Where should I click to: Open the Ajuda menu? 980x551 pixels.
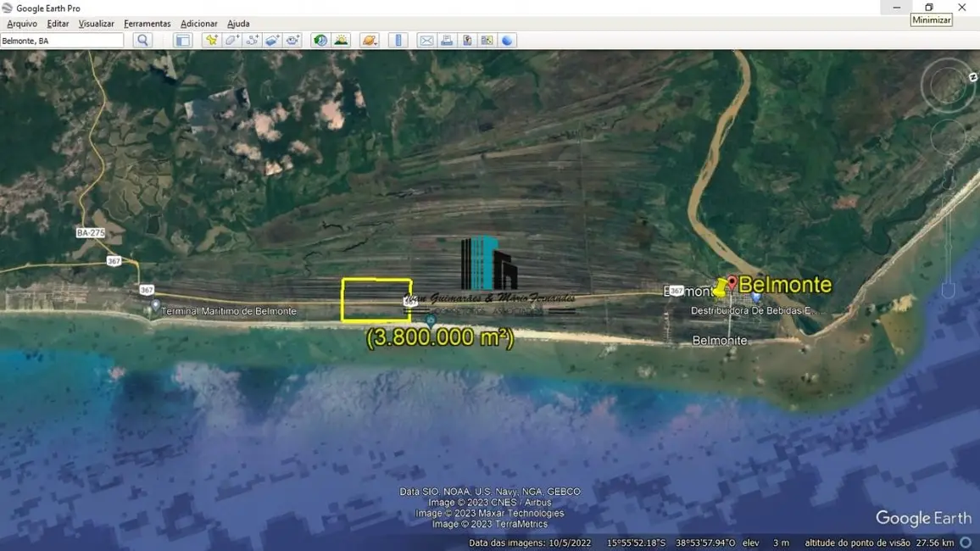click(238, 24)
